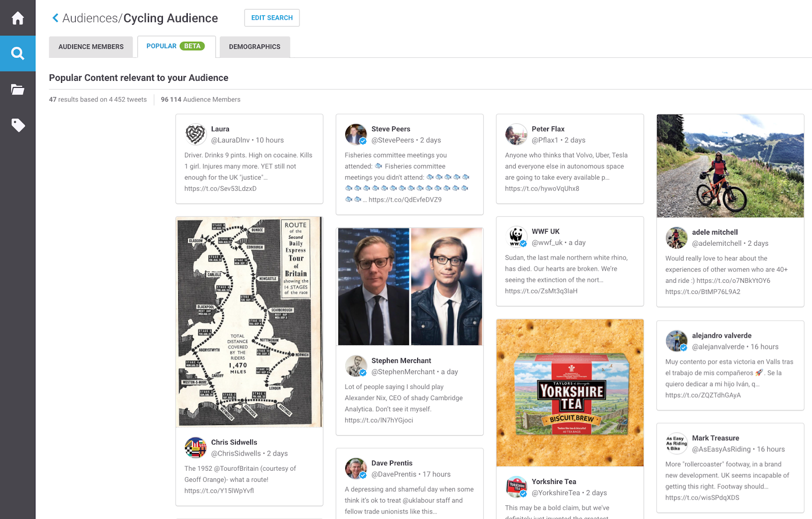This screenshot has height=519, width=812.
Task: Switch to the Audience Members tab
Action: pos(91,47)
